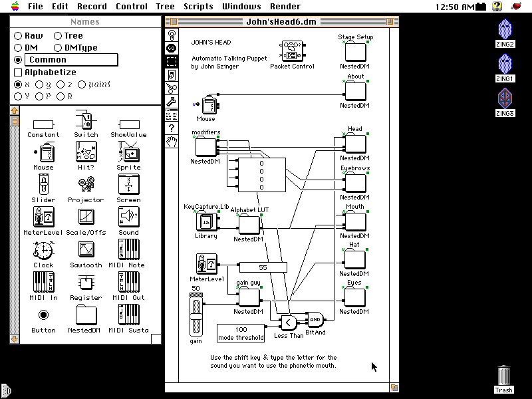Select the Constant module in the palette
532x399 pixels.
click(x=43, y=124)
